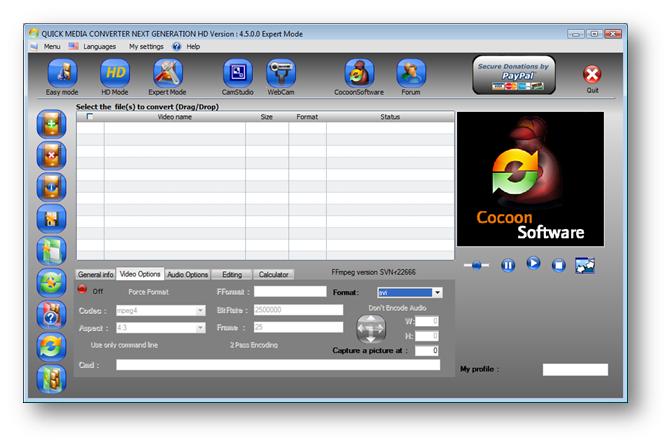
Task: Open the Menu menu
Action: (52, 46)
